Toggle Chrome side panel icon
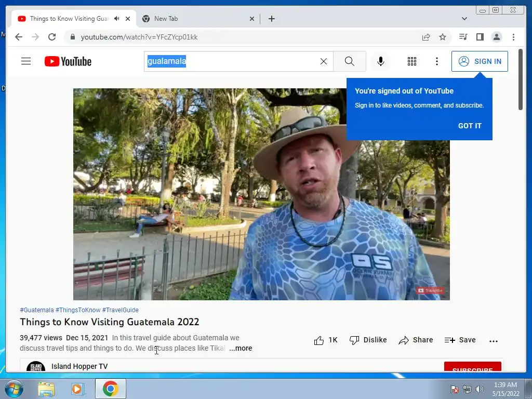This screenshot has width=532, height=399. [480, 37]
